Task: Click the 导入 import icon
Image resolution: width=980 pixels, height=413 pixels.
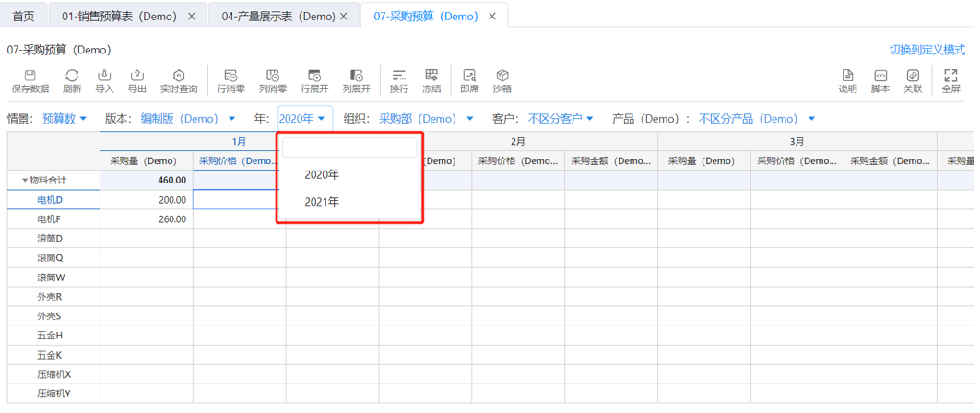Action: tap(104, 80)
